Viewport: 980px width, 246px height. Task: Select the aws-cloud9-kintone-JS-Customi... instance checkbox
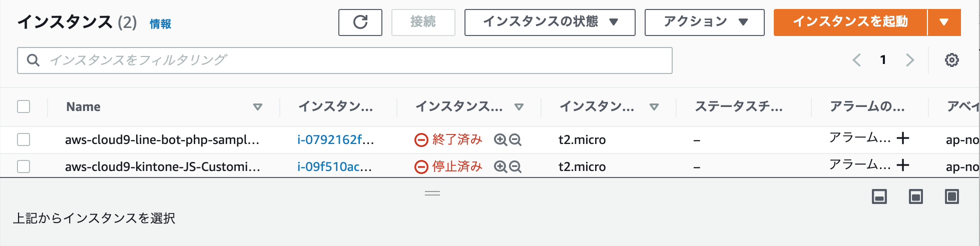pos(24,166)
